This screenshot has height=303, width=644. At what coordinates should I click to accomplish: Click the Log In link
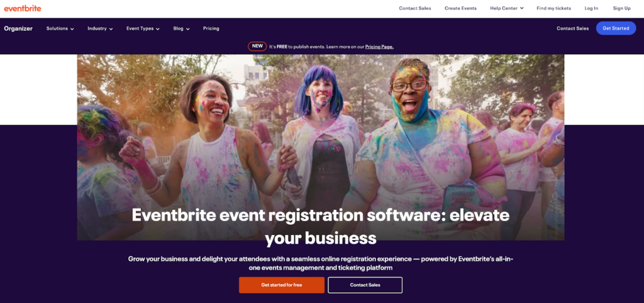(591, 8)
